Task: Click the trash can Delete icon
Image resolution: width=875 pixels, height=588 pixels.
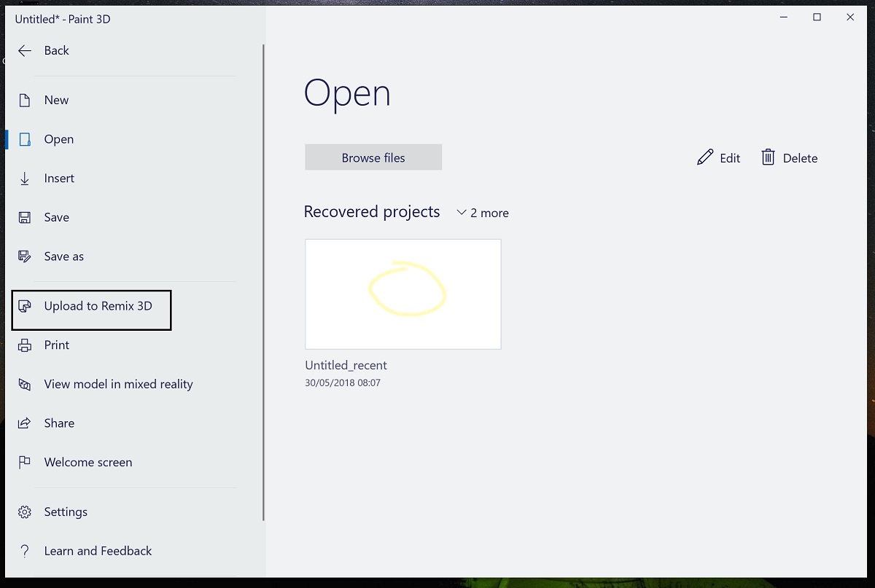Action: (x=768, y=157)
